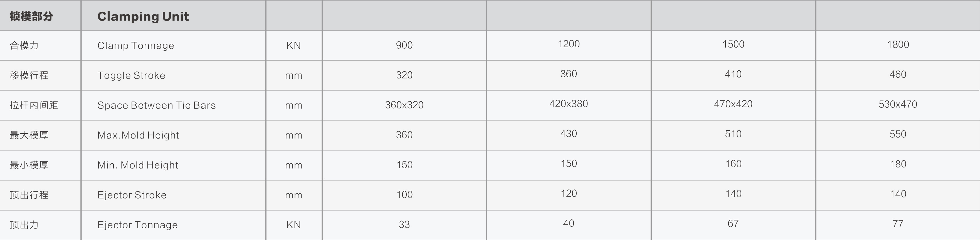The height and width of the screenshot is (240, 980).
Task: Click the Clamping Unit header cell
Action: [143, 16]
